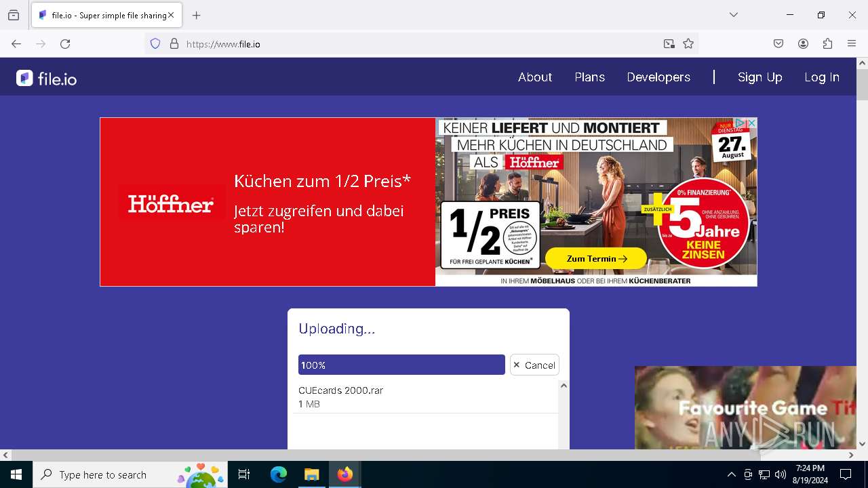
Task: Open Firefox application menu
Action: (852, 44)
